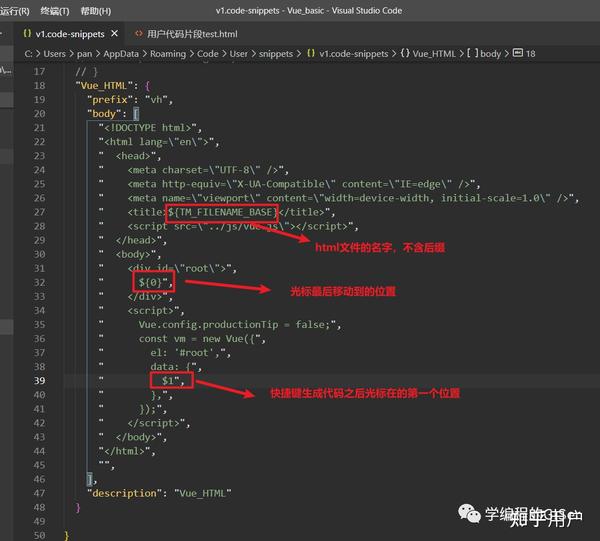Click the snippets breadcrumb segment
This screenshot has width=600, height=541.
click(x=276, y=54)
